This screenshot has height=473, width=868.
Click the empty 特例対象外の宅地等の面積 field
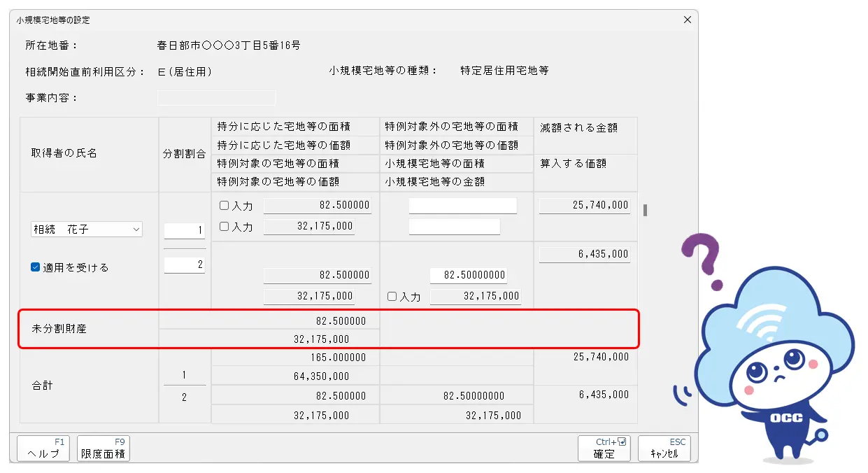(x=462, y=206)
